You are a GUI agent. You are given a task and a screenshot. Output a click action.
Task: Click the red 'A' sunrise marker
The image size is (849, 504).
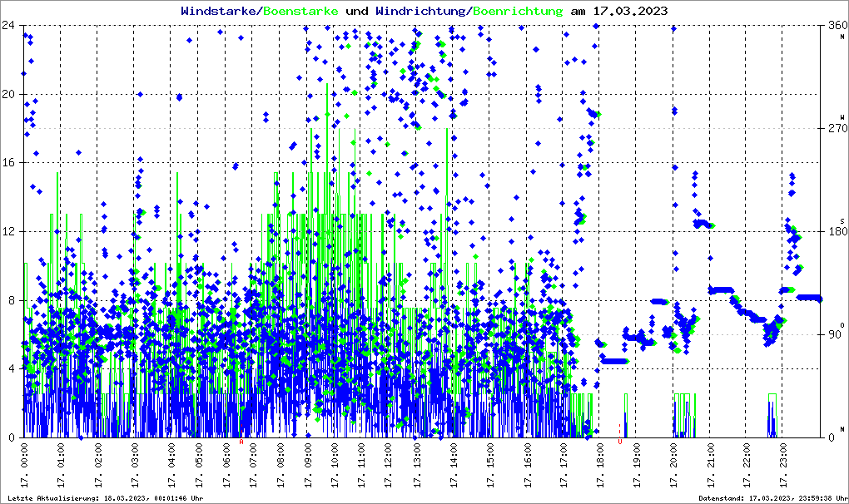[x=241, y=442]
